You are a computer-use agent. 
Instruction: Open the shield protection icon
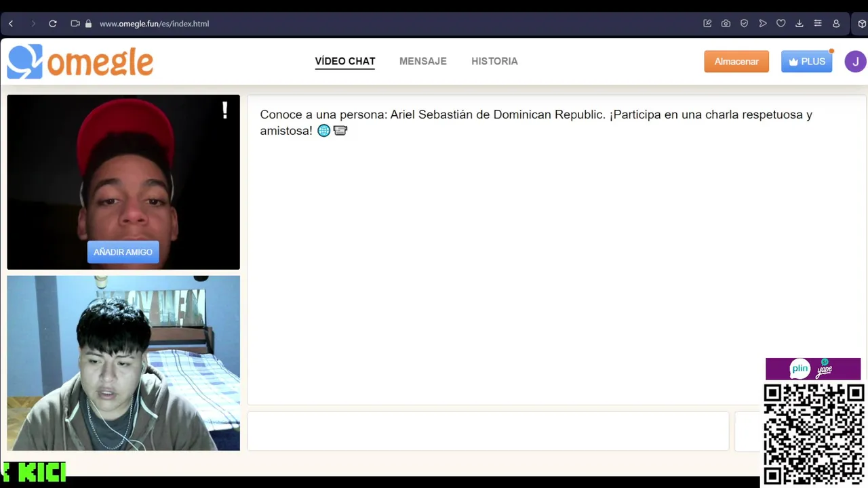pos(744,24)
